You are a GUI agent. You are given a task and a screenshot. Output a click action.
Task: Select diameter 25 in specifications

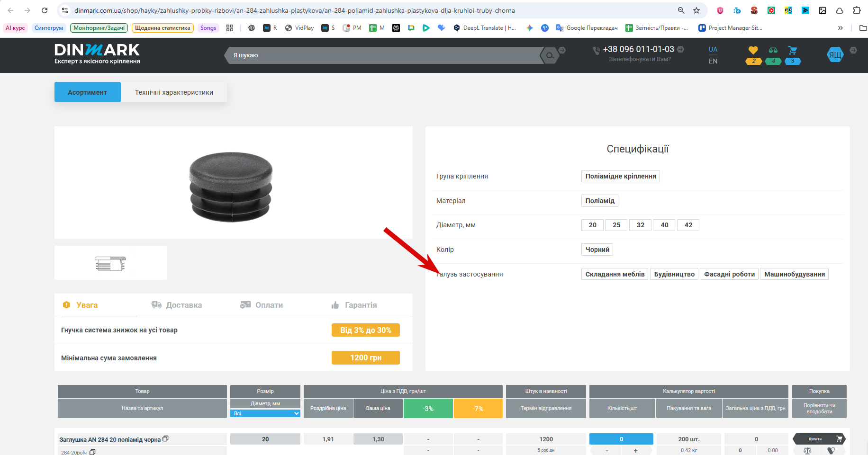tap(616, 225)
